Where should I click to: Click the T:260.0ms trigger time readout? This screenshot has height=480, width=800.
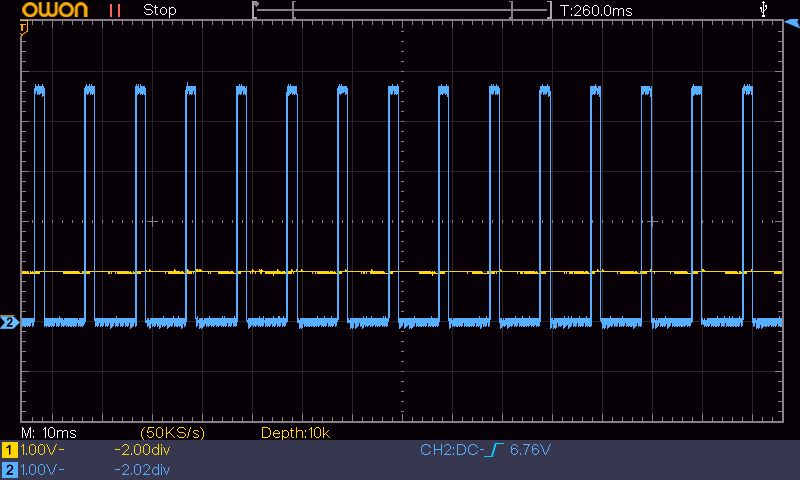596,11
